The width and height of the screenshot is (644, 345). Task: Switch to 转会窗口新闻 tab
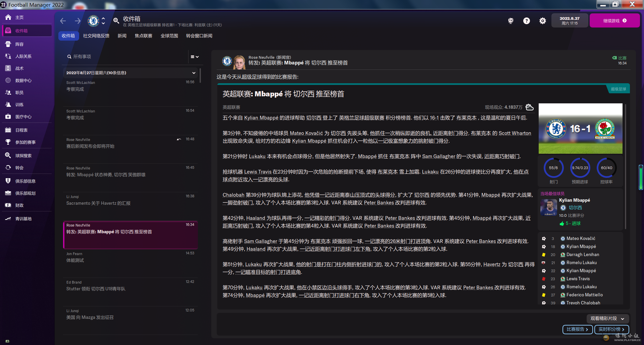point(199,36)
